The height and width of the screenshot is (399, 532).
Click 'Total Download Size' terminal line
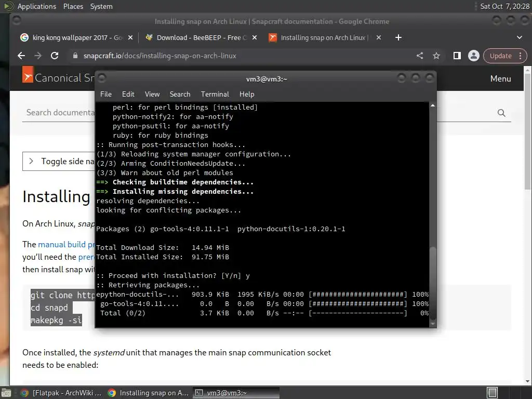[163, 248]
